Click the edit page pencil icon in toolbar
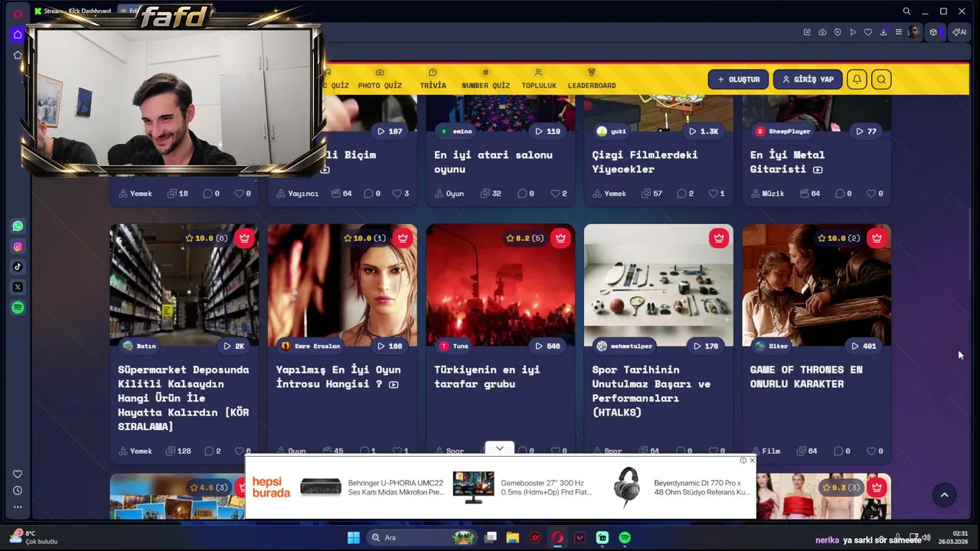The height and width of the screenshot is (551, 980). coord(807,32)
